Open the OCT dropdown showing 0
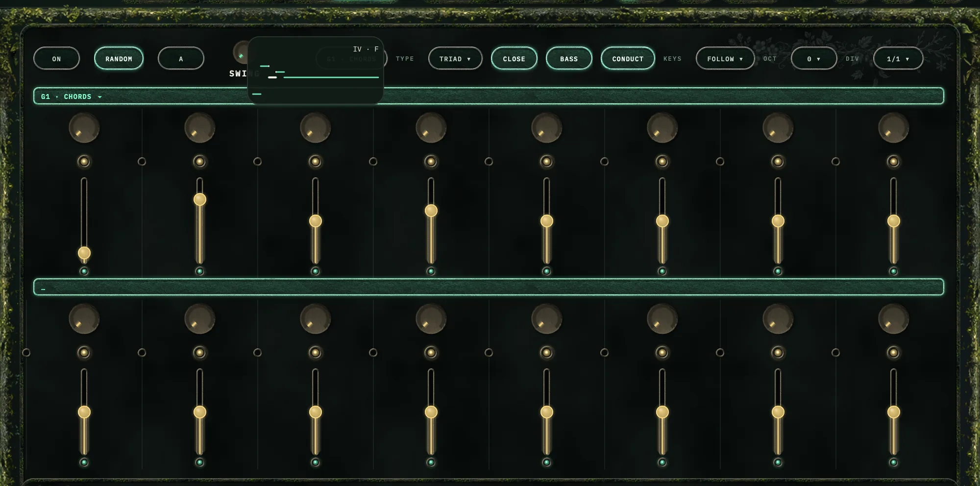 (x=814, y=58)
